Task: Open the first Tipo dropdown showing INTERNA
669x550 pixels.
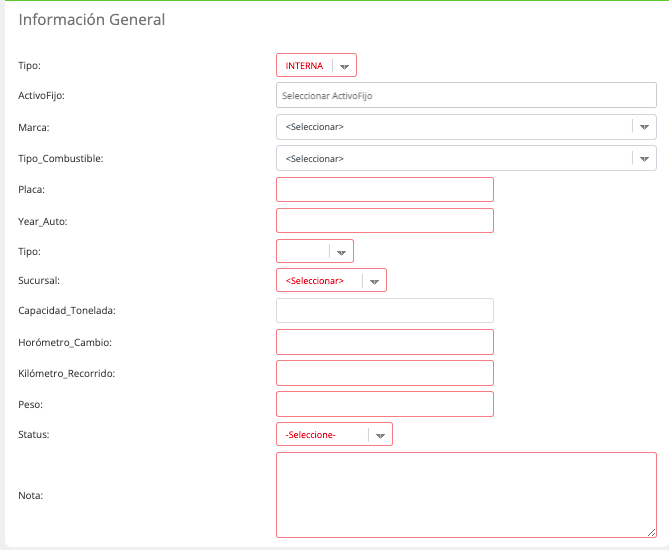Action: coord(316,65)
